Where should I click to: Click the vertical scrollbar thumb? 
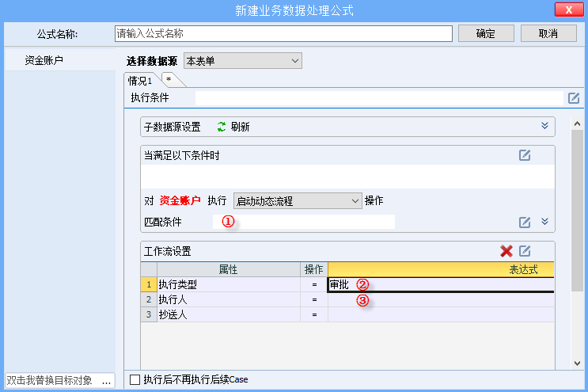[x=577, y=211]
